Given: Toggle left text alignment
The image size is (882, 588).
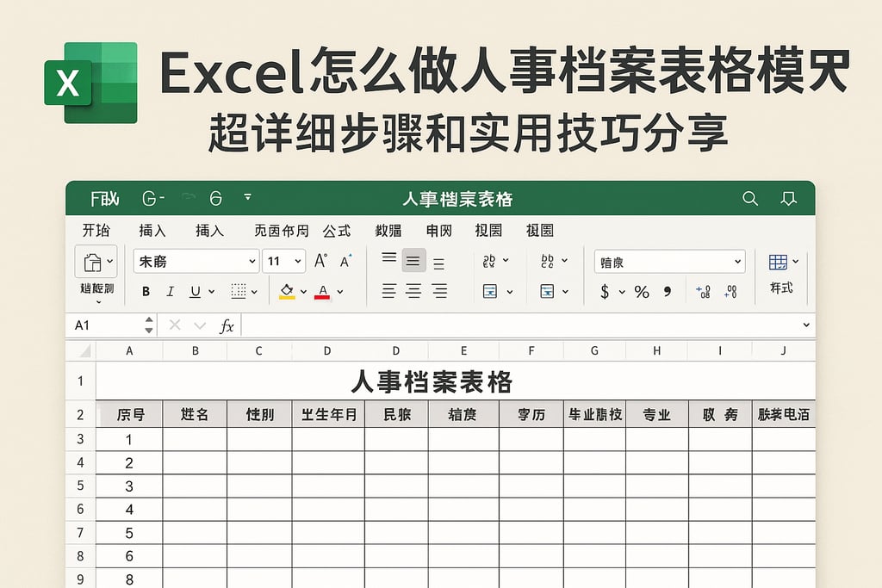Looking at the screenshot, I should click(388, 291).
